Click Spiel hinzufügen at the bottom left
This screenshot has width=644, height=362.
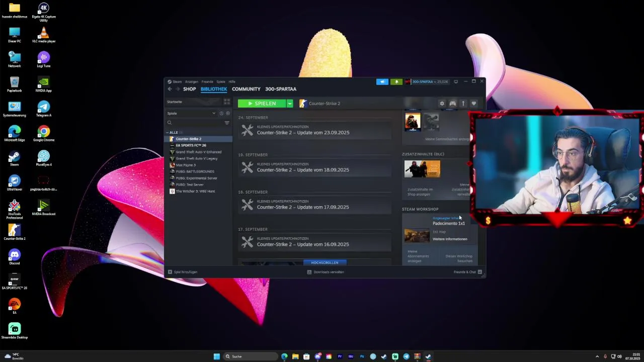[x=183, y=272]
